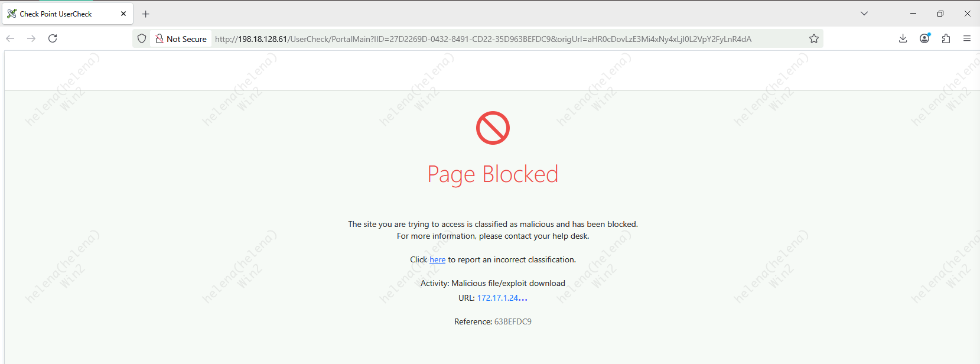Image resolution: width=980 pixels, height=364 pixels.
Task: Expand the list all tabs chevron
Action: point(864,14)
